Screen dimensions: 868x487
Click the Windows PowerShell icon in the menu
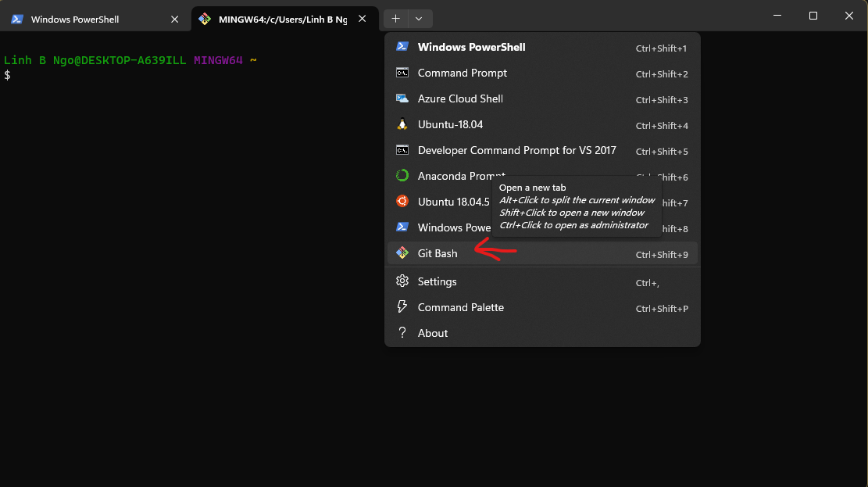[x=402, y=46]
